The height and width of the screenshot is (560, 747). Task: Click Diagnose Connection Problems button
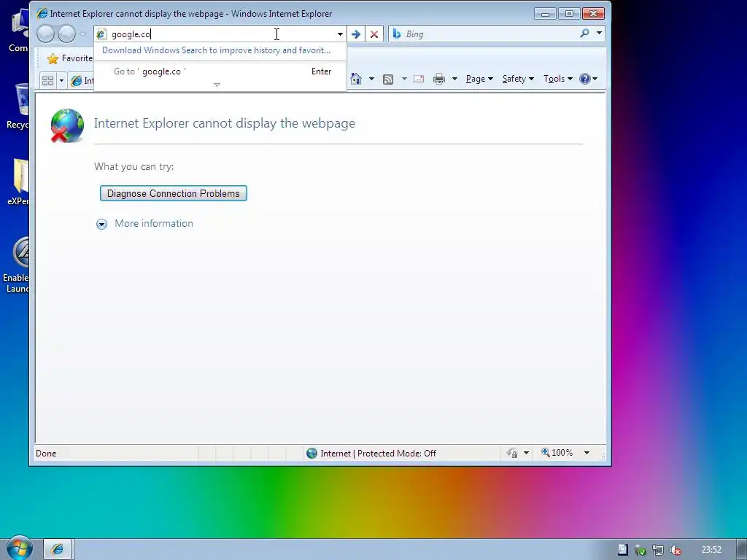tap(174, 193)
